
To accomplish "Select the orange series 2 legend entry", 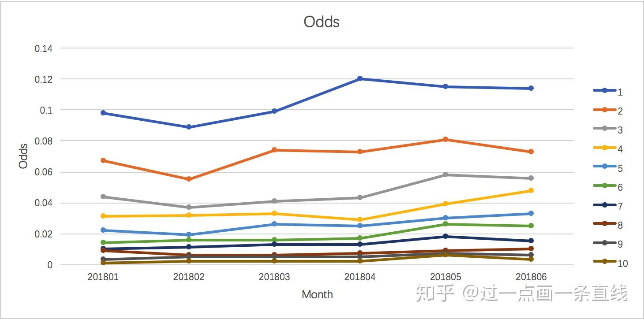I will 609,110.
